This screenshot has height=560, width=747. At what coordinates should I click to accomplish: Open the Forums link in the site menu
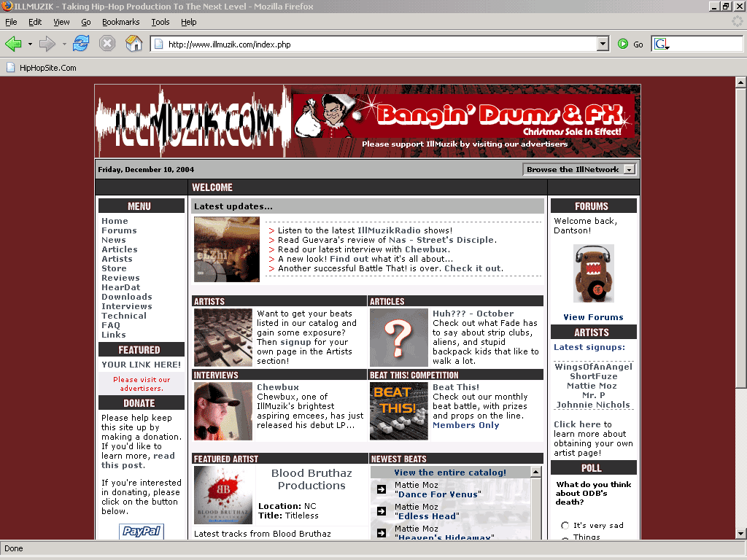pos(119,230)
